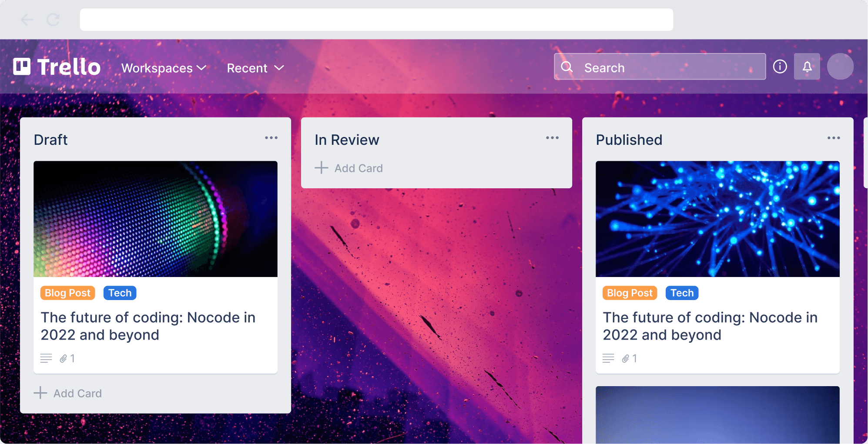Viewport: 868px width, 444px height.
Task: Click the Add Card text in In Review list
Action: click(x=359, y=168)
